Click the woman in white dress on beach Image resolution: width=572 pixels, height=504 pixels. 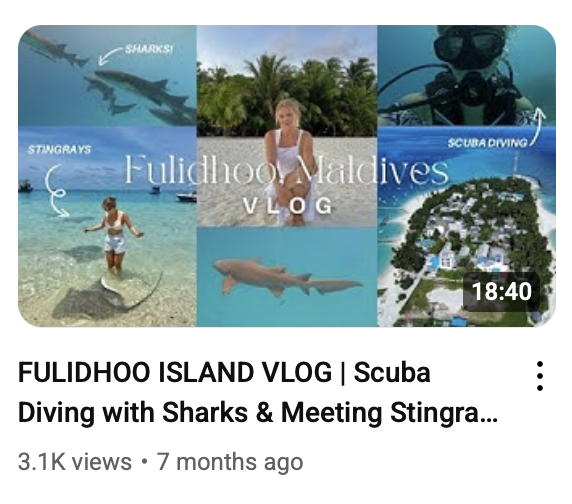point(288,162)
